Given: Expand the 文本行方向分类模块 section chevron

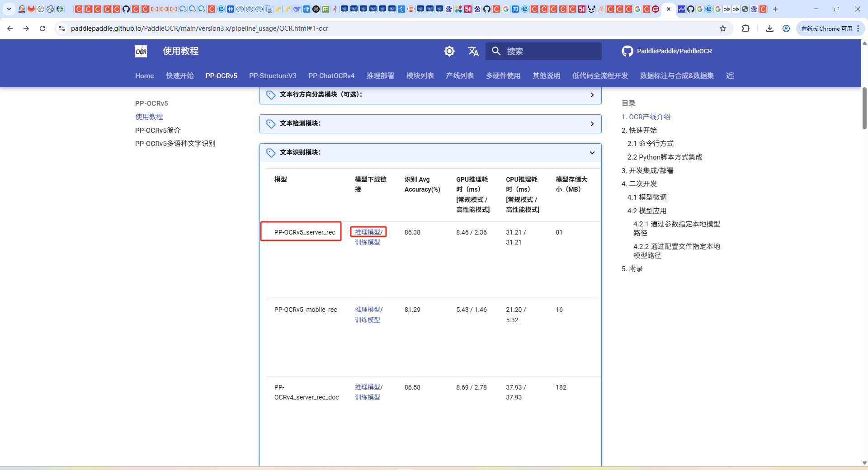Looking at the screenshot, I should (592, 95).
